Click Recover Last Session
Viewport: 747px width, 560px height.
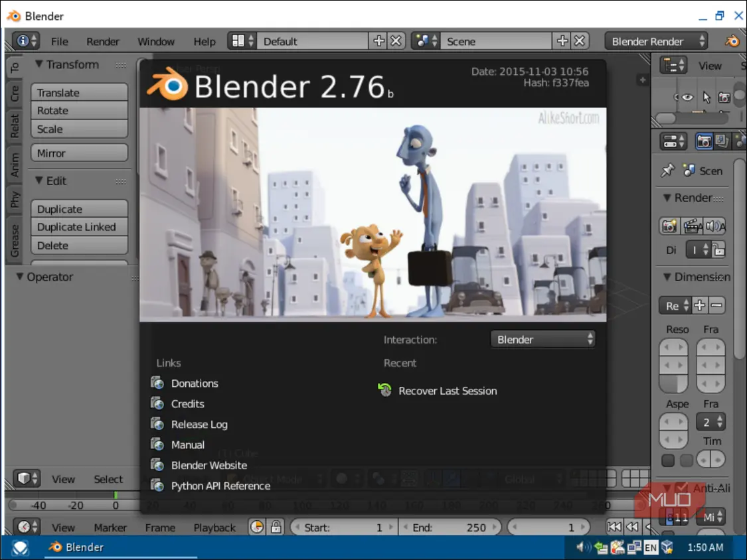coord(448,391)
